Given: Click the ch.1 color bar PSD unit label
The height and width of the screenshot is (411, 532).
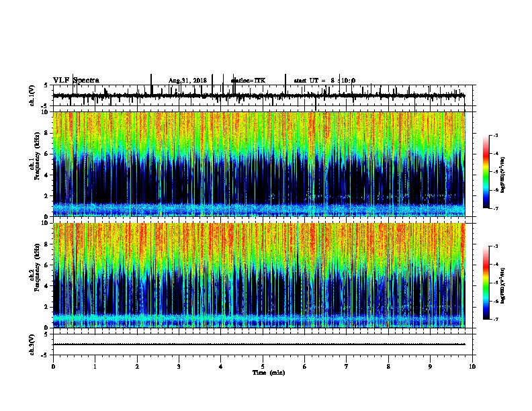Looking at the screenshot, I should click(502, 175).
